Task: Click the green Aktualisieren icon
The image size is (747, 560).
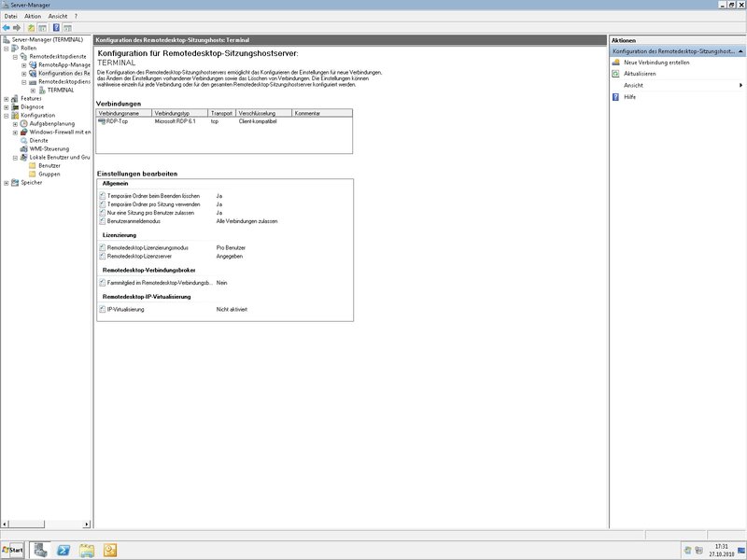Action: click(x=615, y=74)
